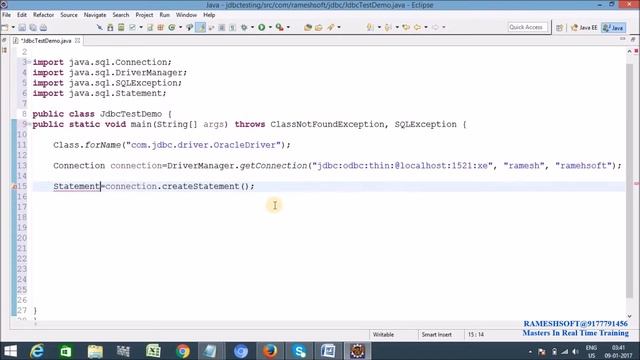Minimize the editor area button
The width and height of the screenshot is (640, 360).
pos(622,39)
